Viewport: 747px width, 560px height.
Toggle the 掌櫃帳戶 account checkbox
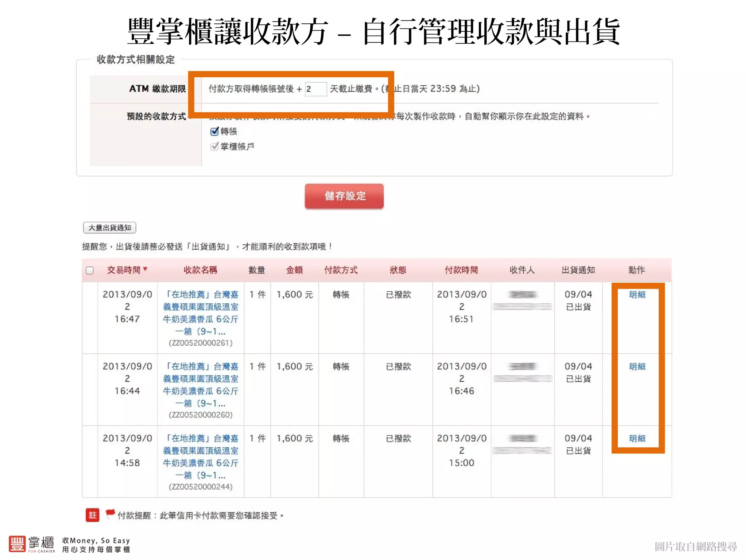(x=214, y=146)
